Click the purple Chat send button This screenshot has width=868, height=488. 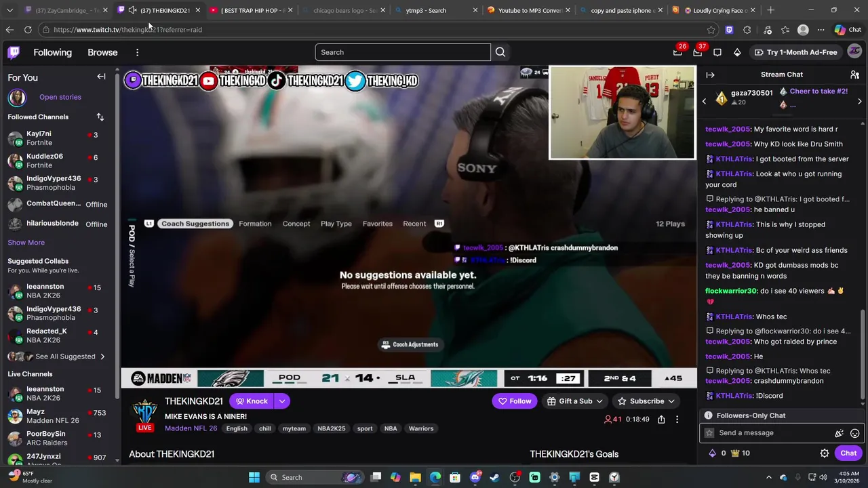pos(848,453)
